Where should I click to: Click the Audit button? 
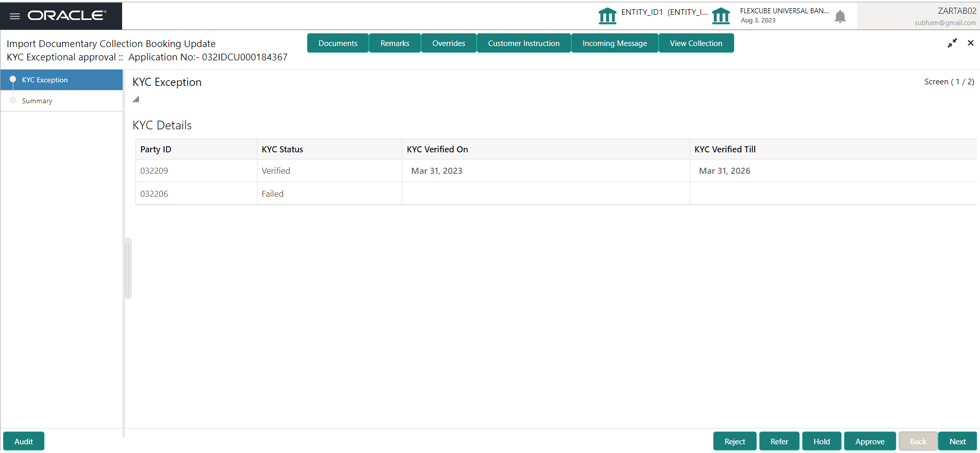tap(24, 441)
